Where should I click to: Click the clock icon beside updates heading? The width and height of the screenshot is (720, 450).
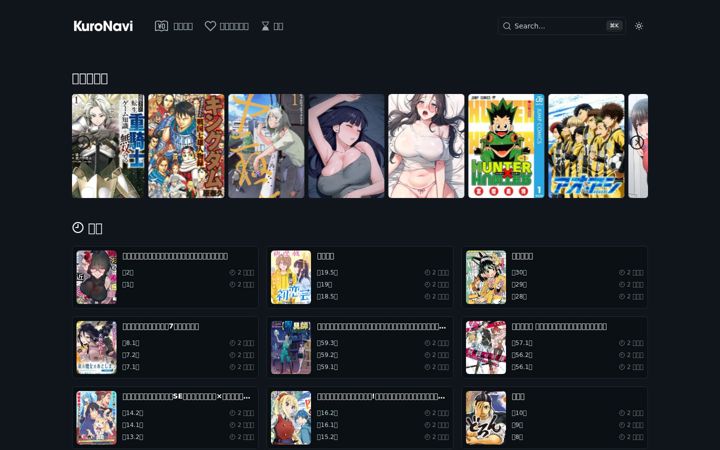click(x=78, y=227)
